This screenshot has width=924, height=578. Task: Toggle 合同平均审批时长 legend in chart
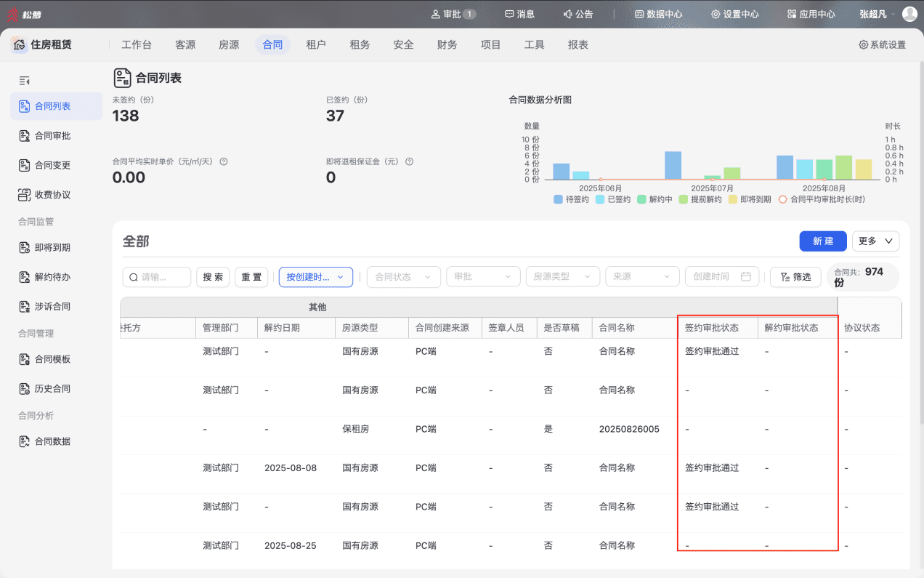click(822, 199)
